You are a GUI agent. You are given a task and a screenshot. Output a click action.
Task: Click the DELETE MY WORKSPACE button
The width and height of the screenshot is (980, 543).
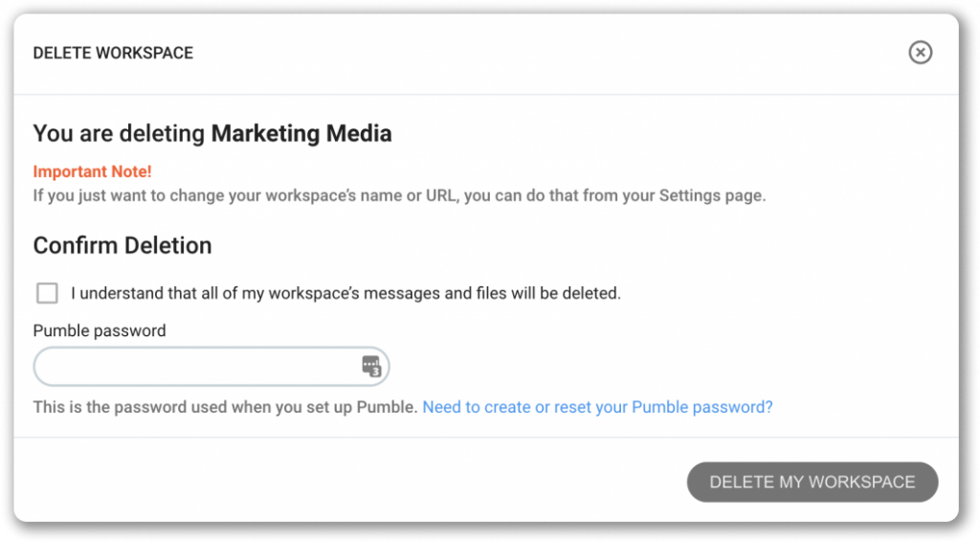(812, 482)
